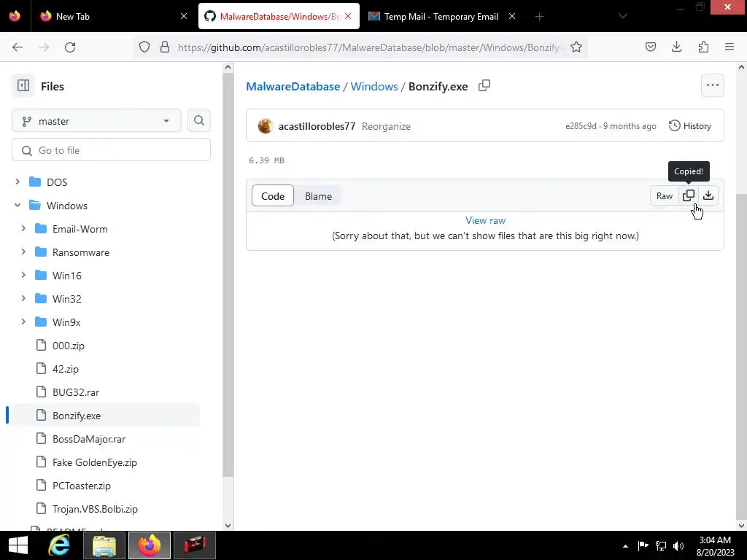Switch to the New Tab browser tab
The height and width of the screenshot is (560, 747).
coord(113,16)
